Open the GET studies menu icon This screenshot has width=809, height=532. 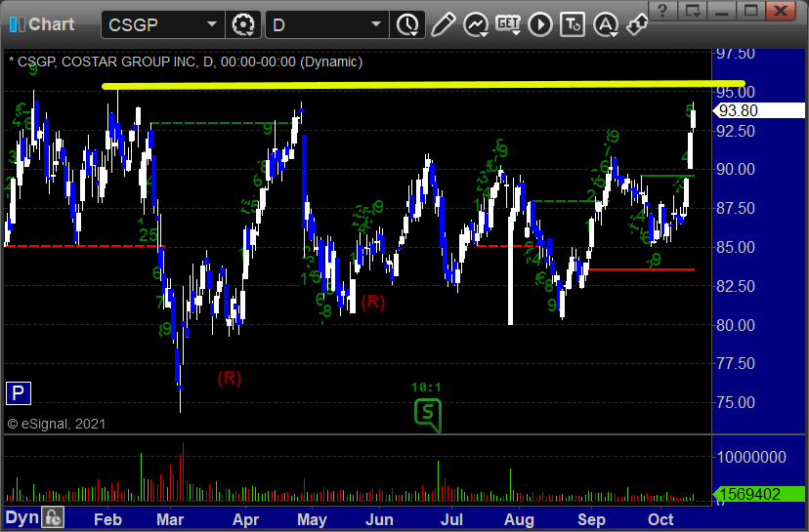(508, 24)
